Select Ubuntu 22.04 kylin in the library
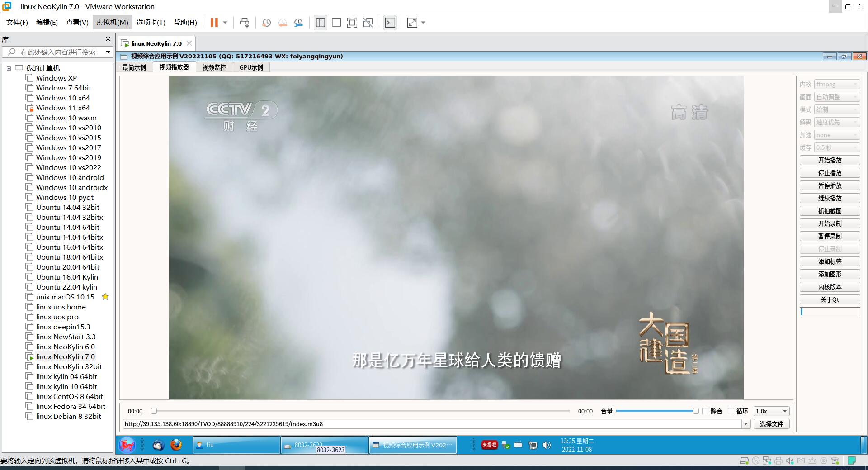Image resolution: width=868 pixels, height=470 pixels. coord(66,287)
